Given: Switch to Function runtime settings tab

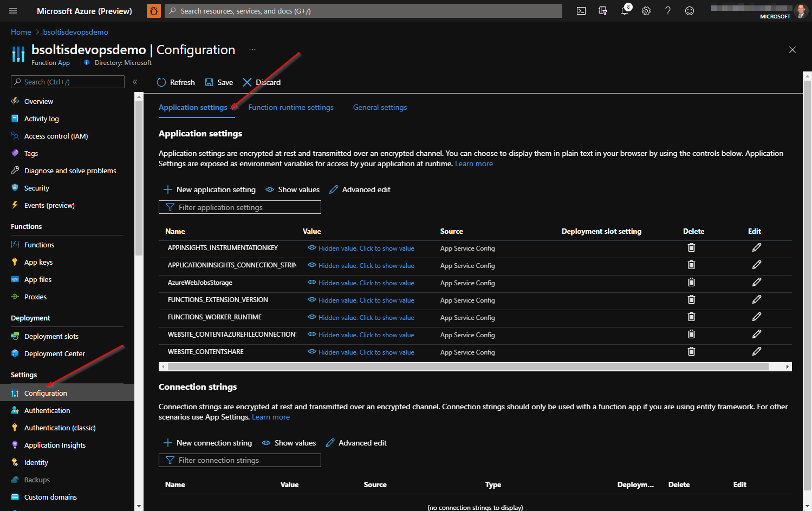Looking at the screenshot, I should click(291, 107).
